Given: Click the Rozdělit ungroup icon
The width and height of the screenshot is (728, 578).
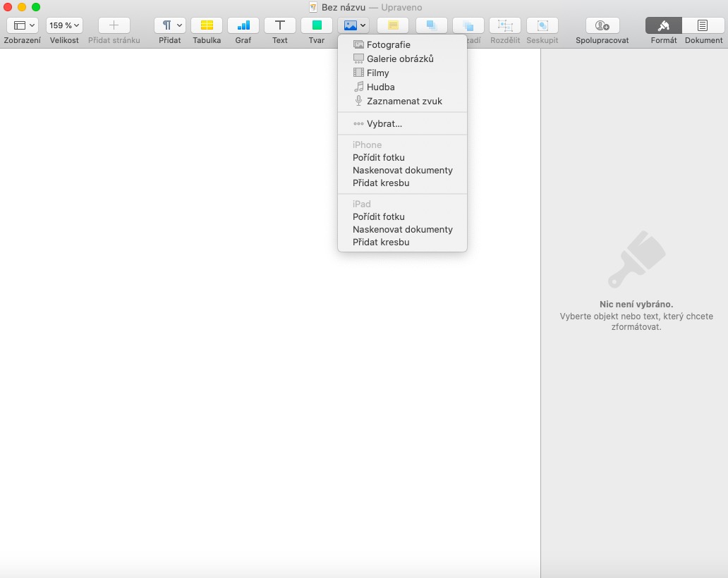Looking at the screenshot, I should coord(504,25).
